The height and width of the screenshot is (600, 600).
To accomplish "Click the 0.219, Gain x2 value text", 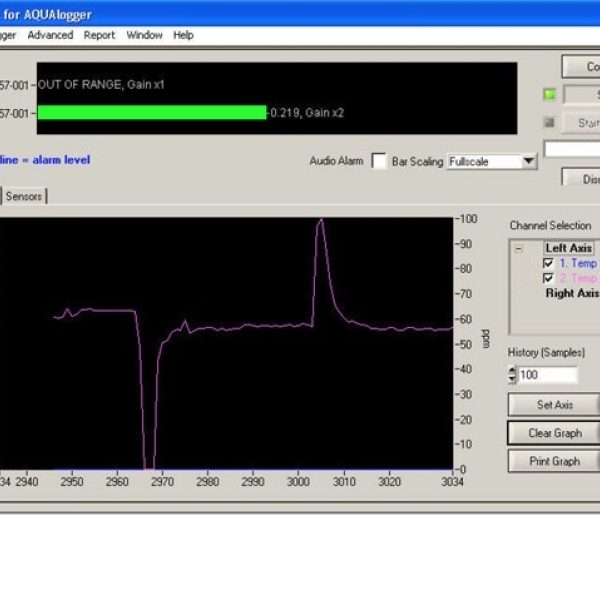I will 307,113.
